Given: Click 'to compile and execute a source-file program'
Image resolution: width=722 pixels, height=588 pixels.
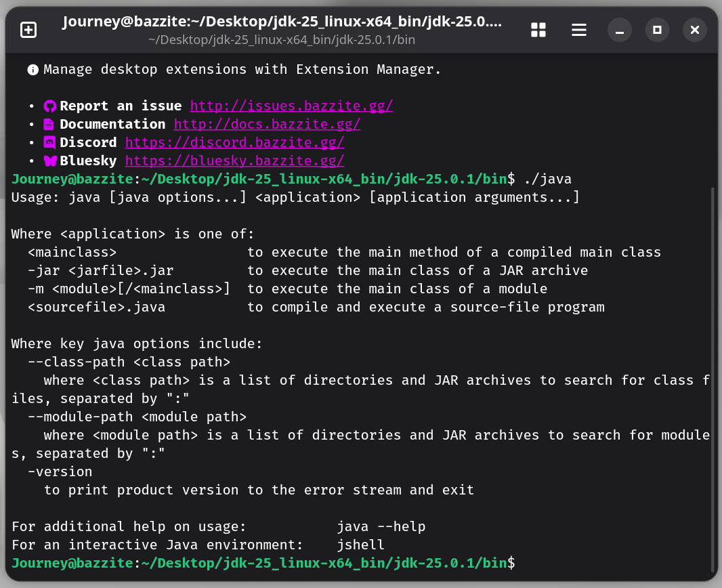Looking at the screenshot, I should (x=426, y=308).
